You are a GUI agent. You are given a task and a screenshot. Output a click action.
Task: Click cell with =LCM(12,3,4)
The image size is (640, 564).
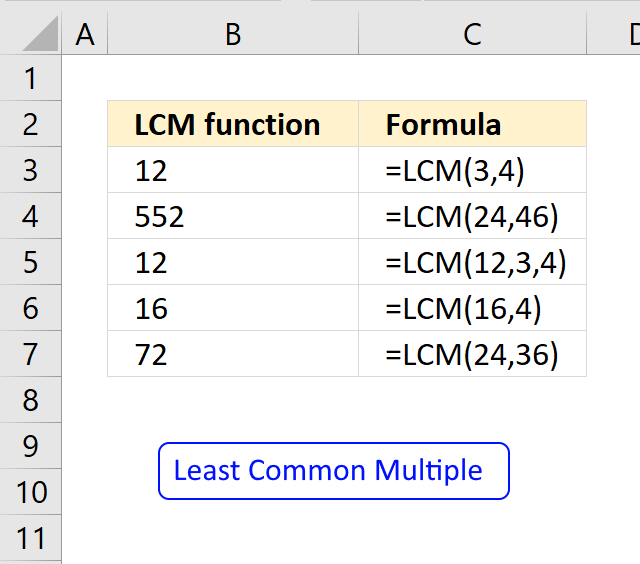[473, 262]
